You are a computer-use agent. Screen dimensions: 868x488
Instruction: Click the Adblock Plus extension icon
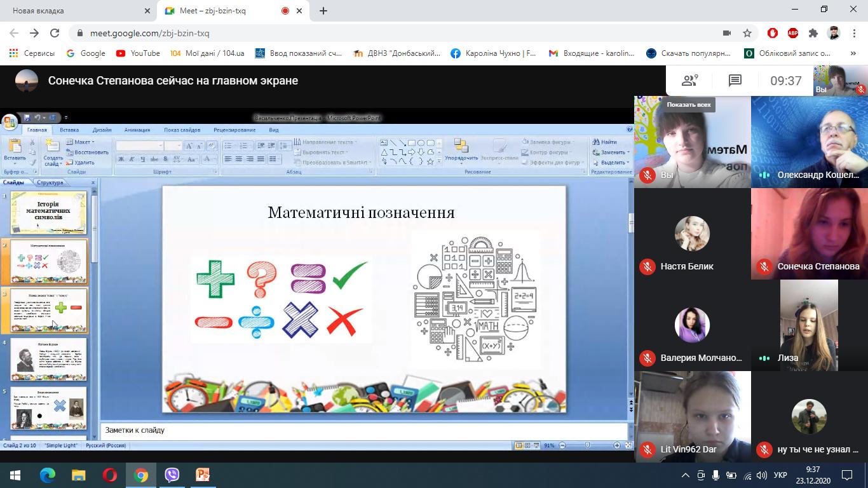[x=792, y=33]
